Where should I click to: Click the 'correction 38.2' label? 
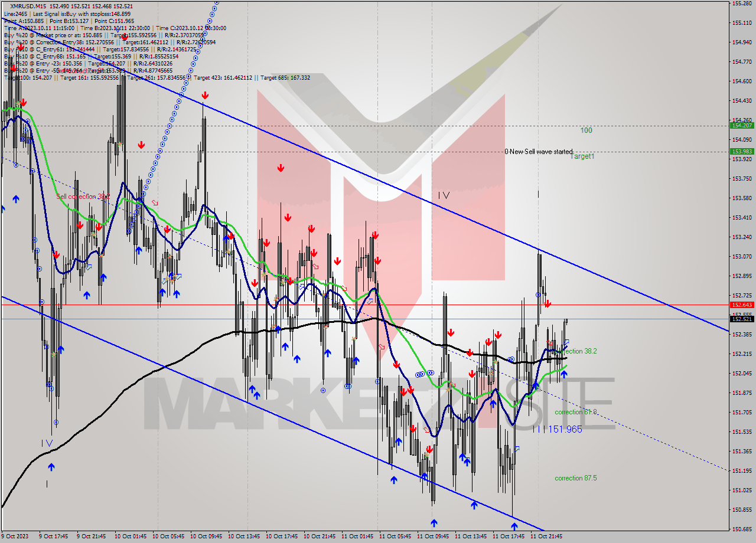point(576,351)
